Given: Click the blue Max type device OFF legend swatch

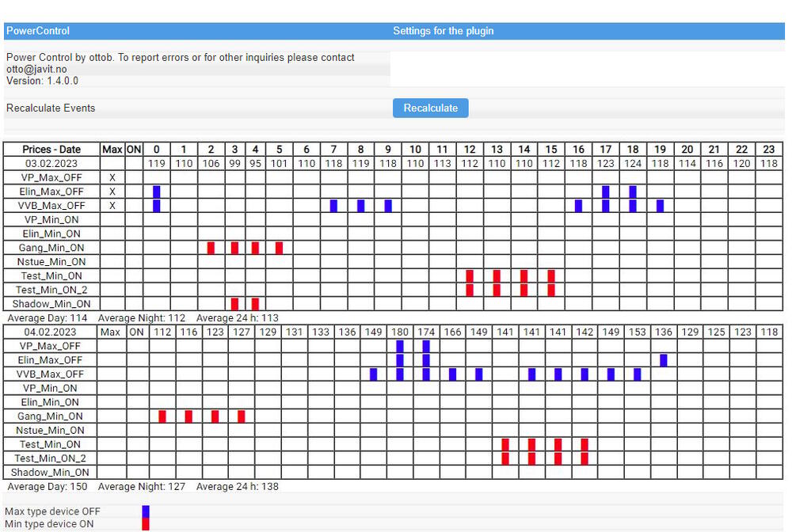Looking at the screenshot, I should click(146, 511).
